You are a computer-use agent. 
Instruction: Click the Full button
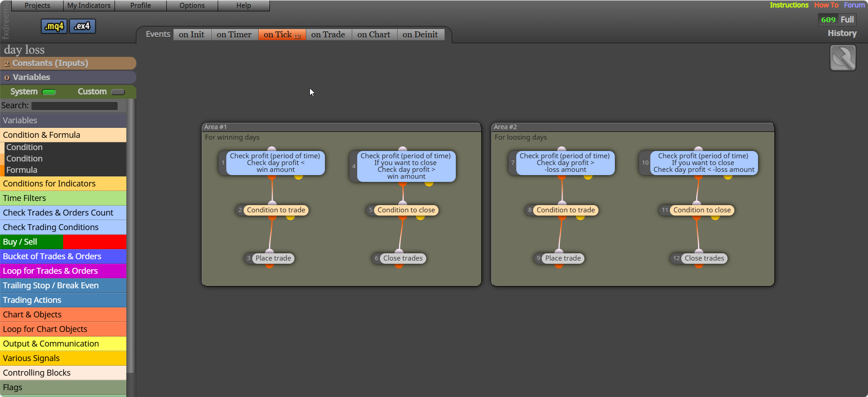click(847, 20)
